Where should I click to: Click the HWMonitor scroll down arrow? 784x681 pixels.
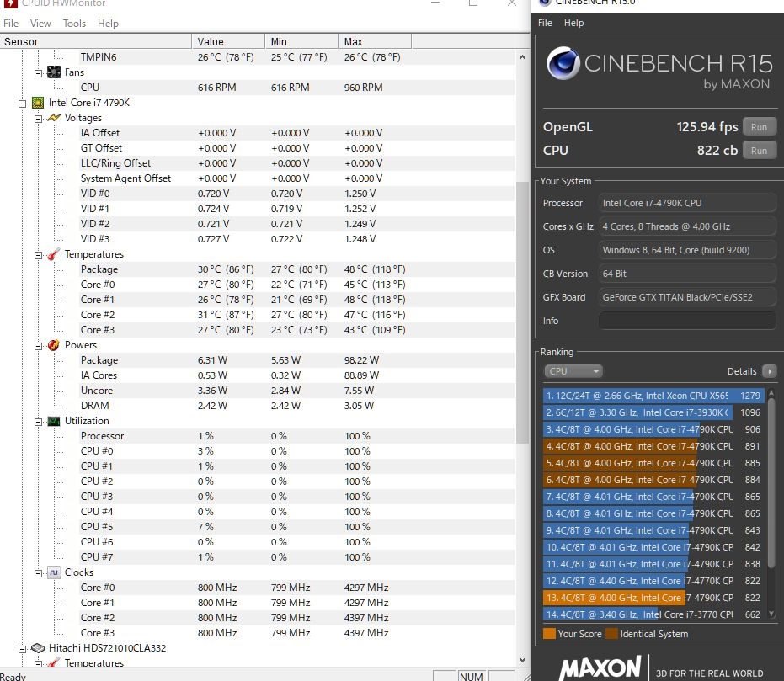pos(522,659)
